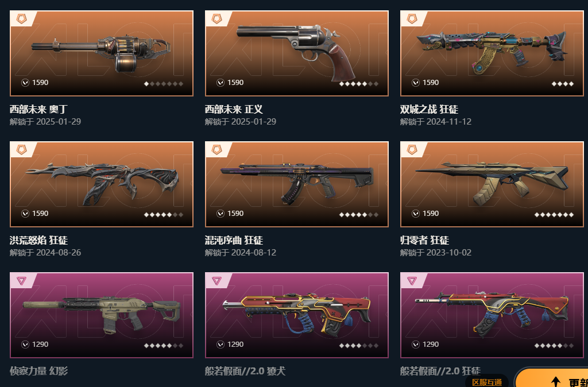Click the up arrow icon on the orange update button

pyautogui.click(x=556, y=382)
